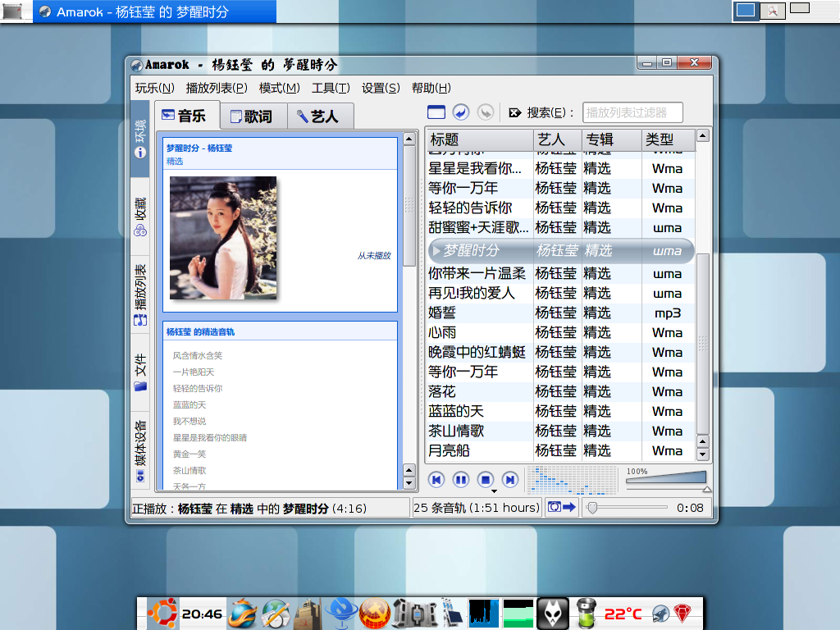Open the globe-with-pencil dock icon

pyautogui.click(x=276, y=614)
